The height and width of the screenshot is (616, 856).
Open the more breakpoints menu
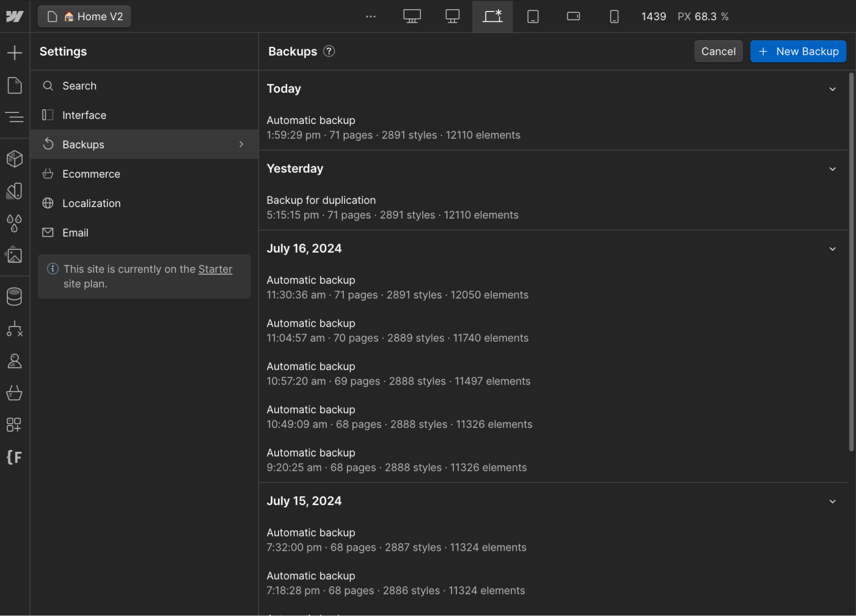[x=371, y=16]
